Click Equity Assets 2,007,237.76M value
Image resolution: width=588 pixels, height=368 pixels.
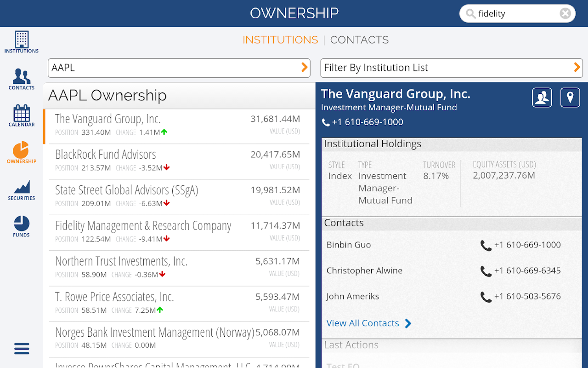click(504, 175)
